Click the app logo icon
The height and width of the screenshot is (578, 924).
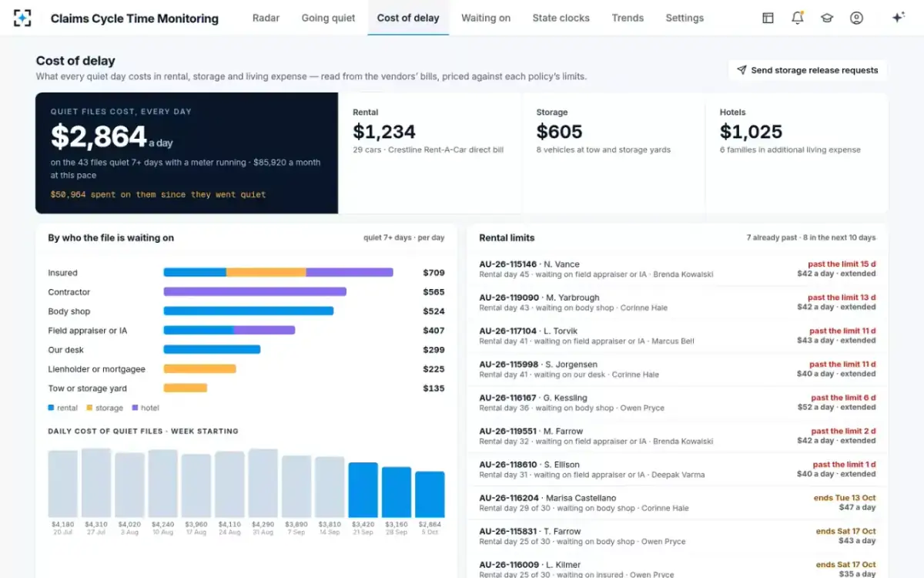[x=23, y=18]
